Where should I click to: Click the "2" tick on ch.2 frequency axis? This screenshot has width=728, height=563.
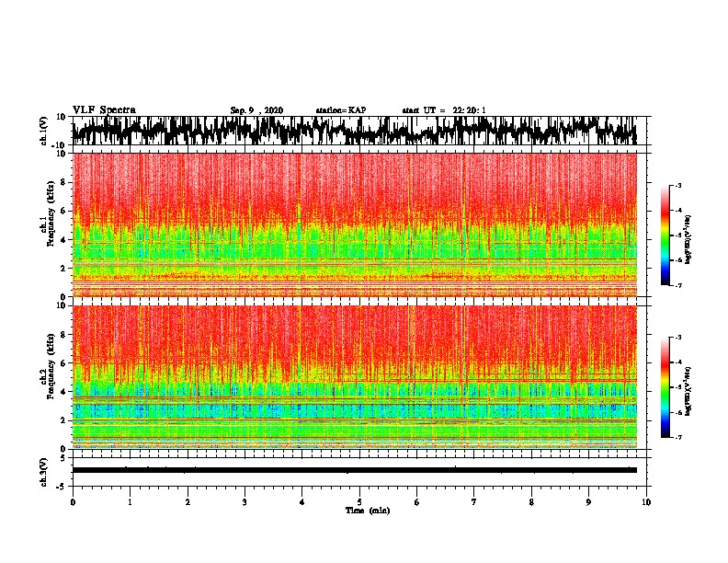pos(63,420)
